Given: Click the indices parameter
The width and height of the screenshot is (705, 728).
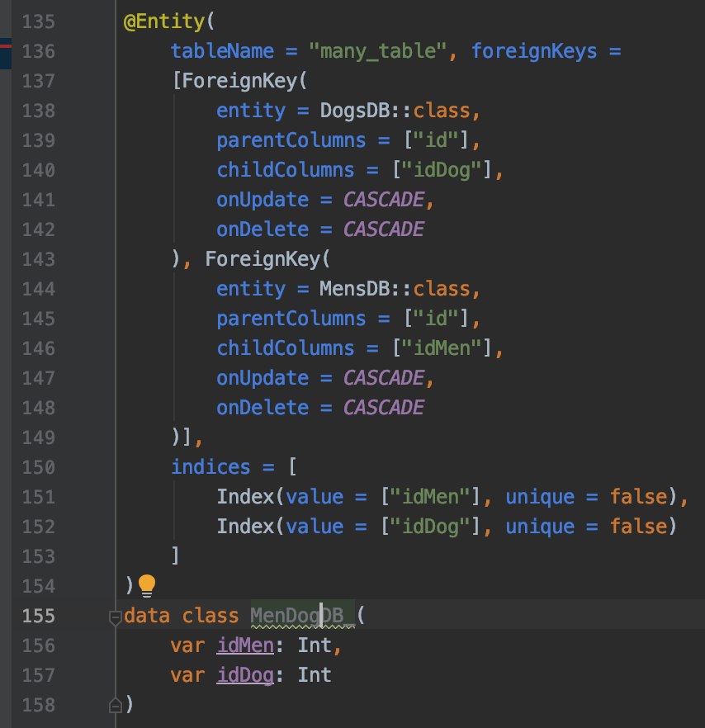Looking at the screenshot, I should (211, 467).
